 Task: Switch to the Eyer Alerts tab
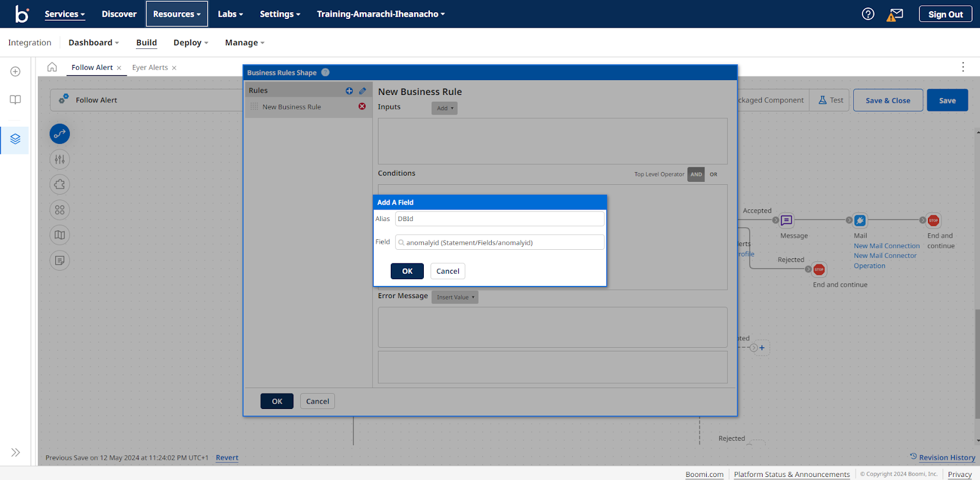[x=150, y=67]
